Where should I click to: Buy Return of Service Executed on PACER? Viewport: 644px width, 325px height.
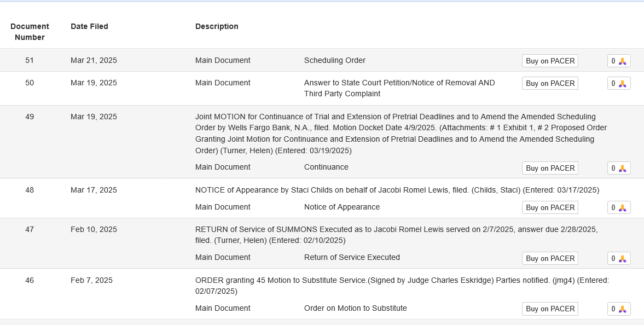(x=550, y=258)
